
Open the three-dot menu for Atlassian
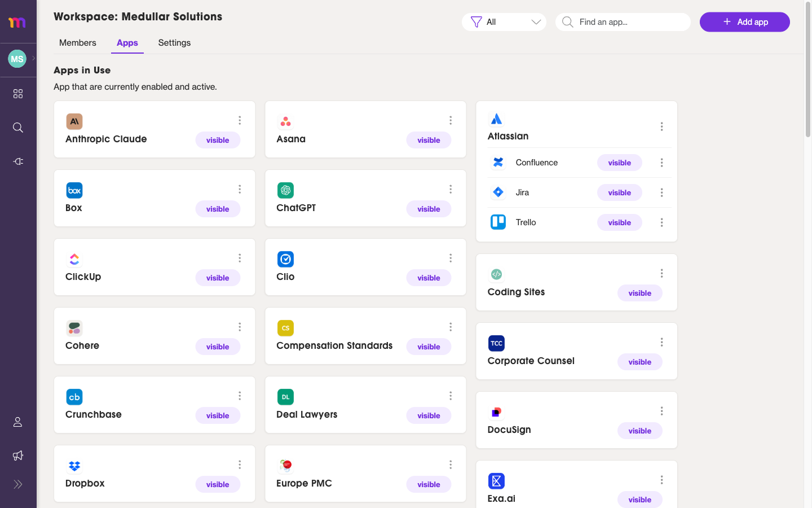coord(661,126)
